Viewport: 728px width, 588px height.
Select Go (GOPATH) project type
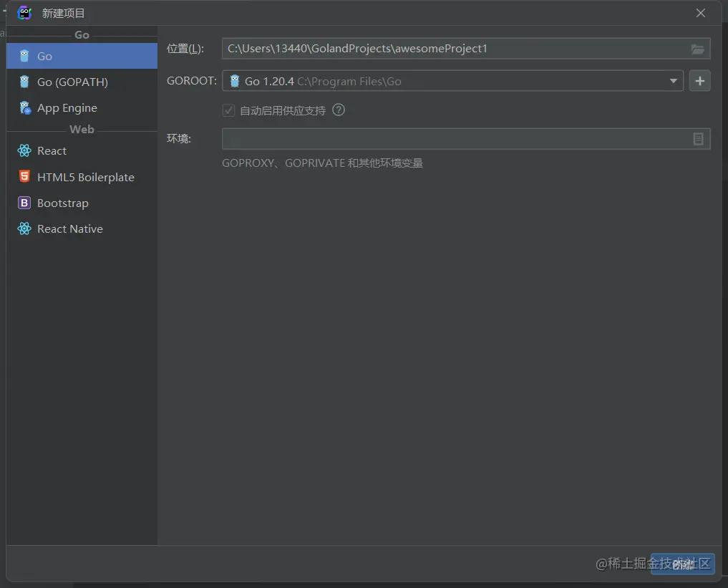pyautogui.click(x=82, y=82)
